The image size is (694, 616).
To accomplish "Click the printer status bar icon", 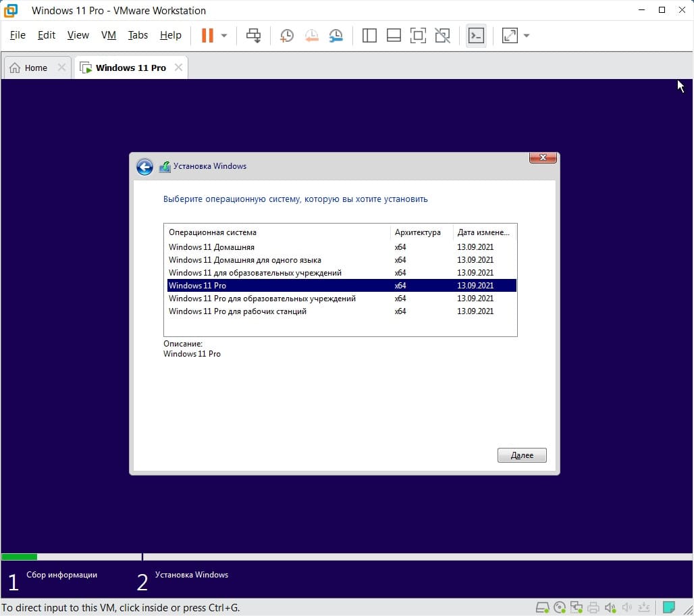I will click(593, 607).
